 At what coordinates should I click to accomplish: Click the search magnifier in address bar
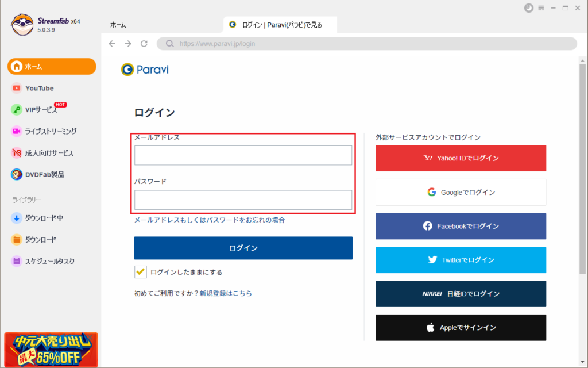(170, 44)
